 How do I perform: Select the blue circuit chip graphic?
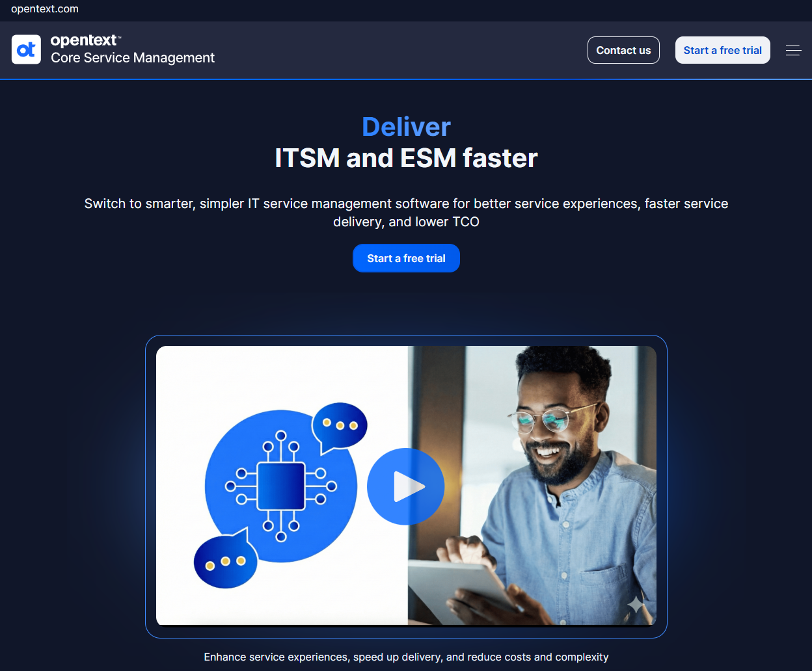(282, 486)
